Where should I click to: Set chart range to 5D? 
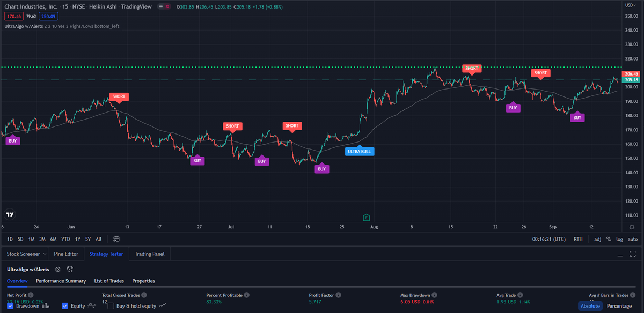pyautogui.click(x=20, y=239)
